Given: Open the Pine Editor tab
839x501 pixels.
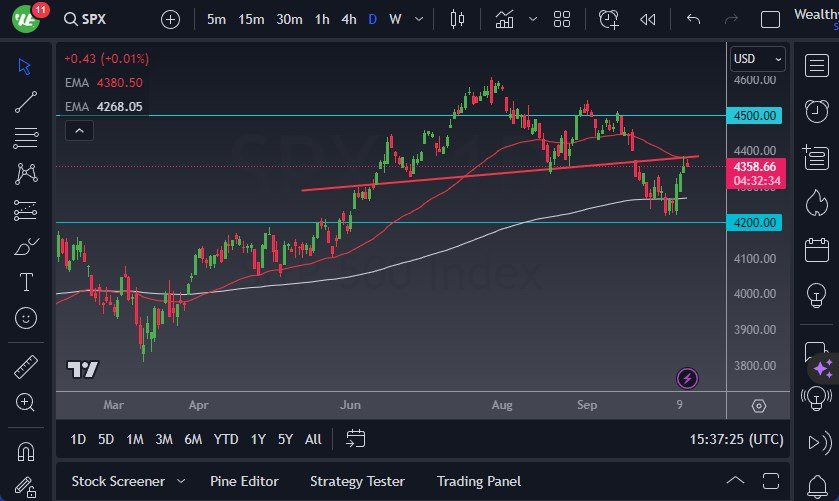Looking at the screenshot, I should (244, 481).
